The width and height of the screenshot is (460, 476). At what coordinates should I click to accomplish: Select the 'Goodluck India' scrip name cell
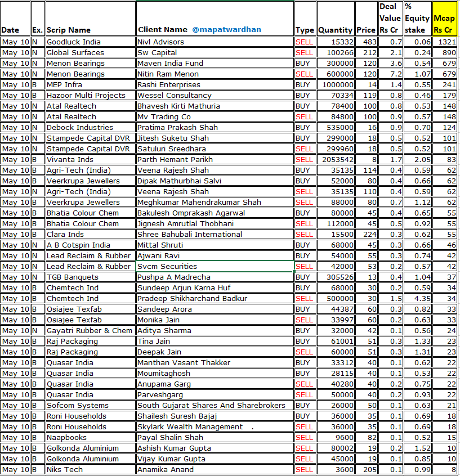[x=91, y=42]
